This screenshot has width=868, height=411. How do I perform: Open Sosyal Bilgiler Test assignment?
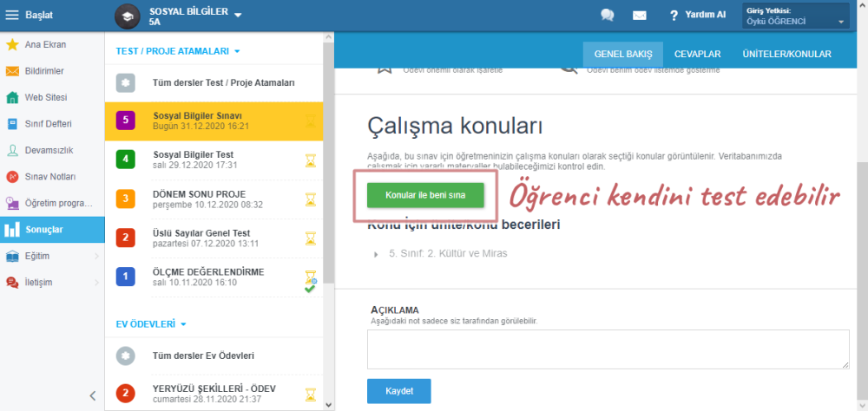[x=212, y=160]
